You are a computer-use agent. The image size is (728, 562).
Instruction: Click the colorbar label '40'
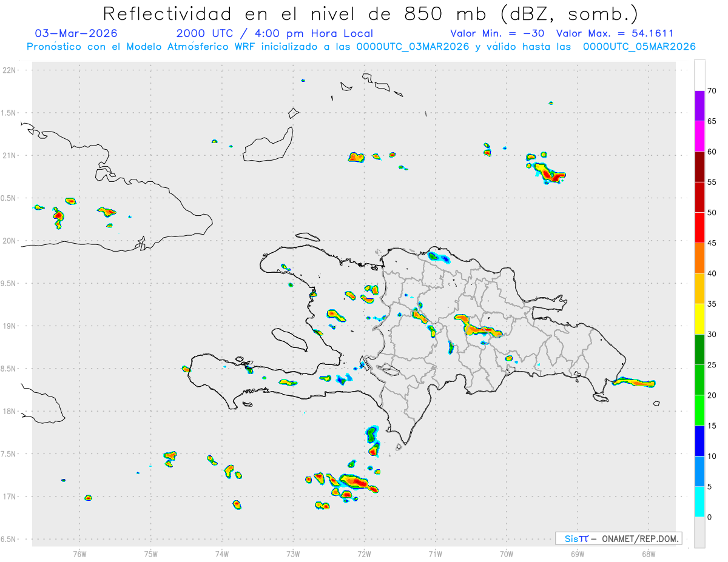712,273
